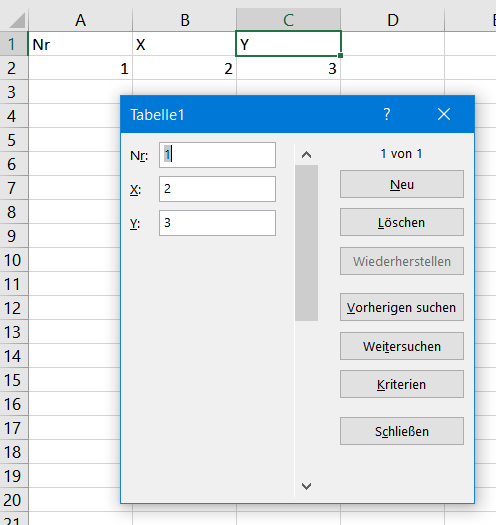Screen dimensions: 496x525
Task: Focus the Y input field
Action: tap(217, 223)
